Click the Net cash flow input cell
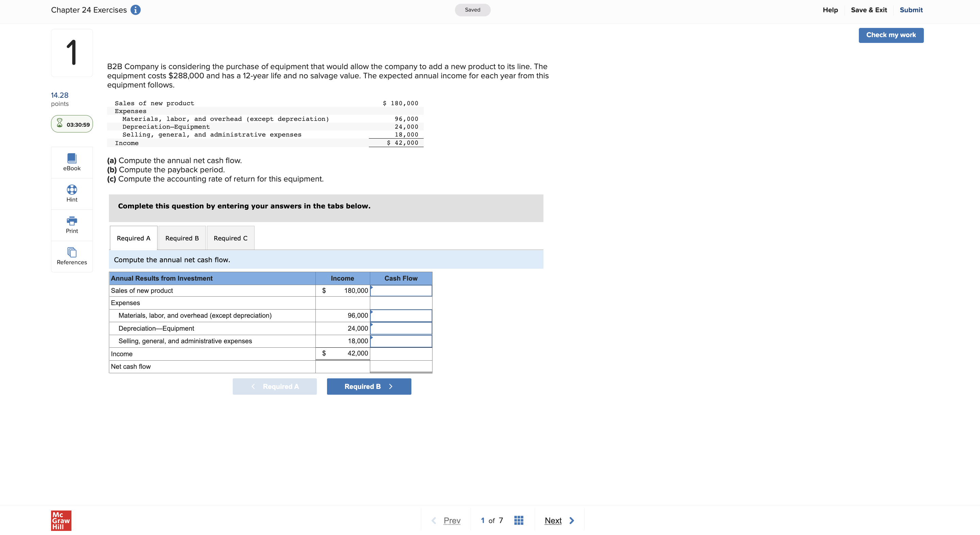The width and height of the screenshot is (980, 535). pos(401,366)
